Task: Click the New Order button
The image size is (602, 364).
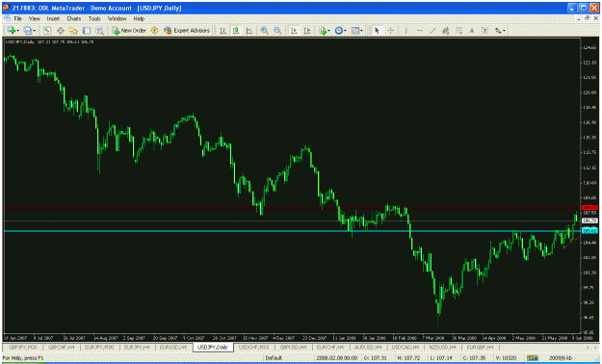Action: click(x=129, y=31)
